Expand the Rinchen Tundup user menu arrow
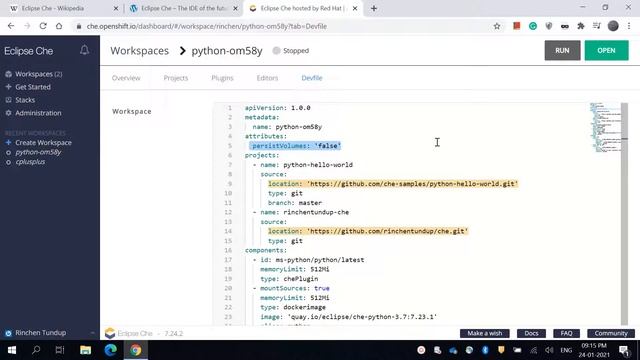 [93, 333]
